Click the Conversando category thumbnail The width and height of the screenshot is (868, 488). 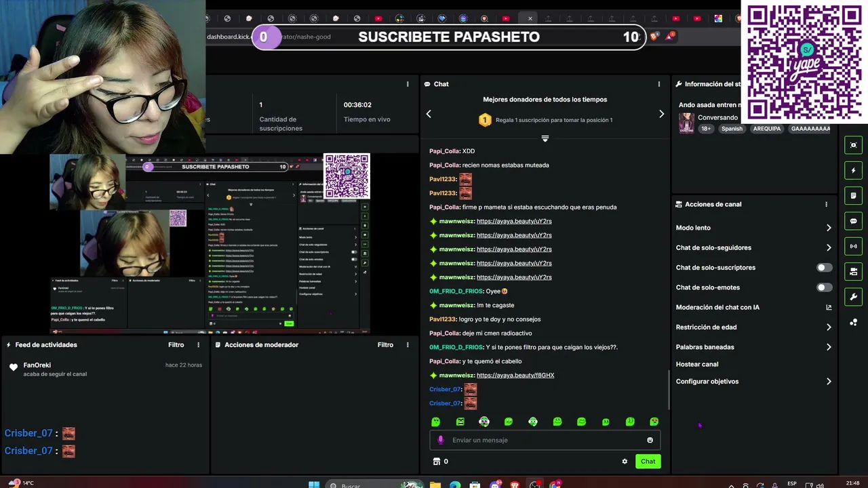pyautogui.click(x=686, y=123)
